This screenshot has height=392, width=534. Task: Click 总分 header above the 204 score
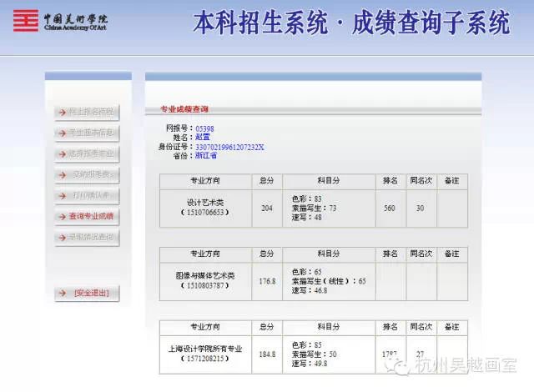(x=267, y=181)
